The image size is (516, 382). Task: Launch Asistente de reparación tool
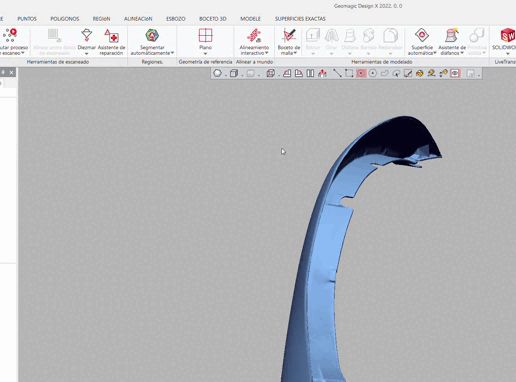click(x=112, y=42)
